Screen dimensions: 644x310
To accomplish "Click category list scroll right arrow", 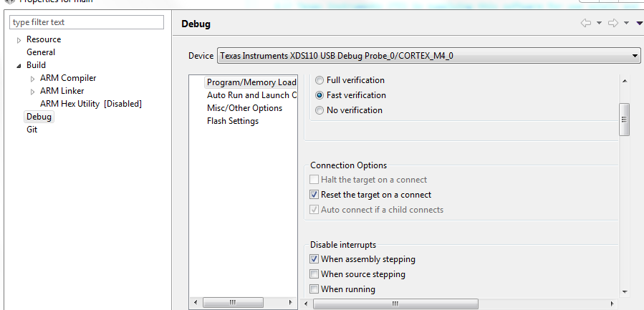I will 291,303.
